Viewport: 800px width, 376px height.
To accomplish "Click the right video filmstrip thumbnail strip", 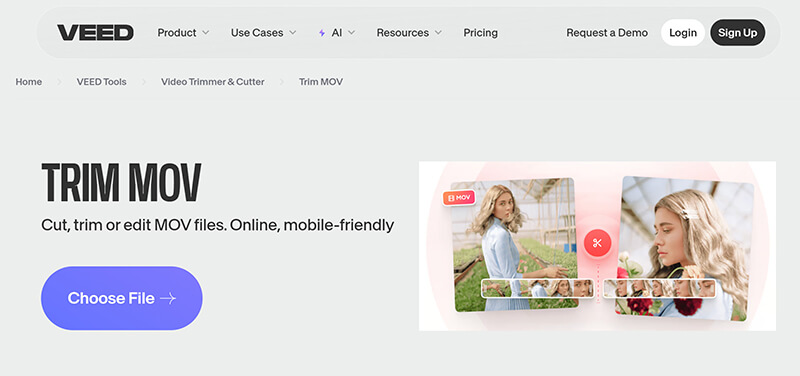I will 659,288.
